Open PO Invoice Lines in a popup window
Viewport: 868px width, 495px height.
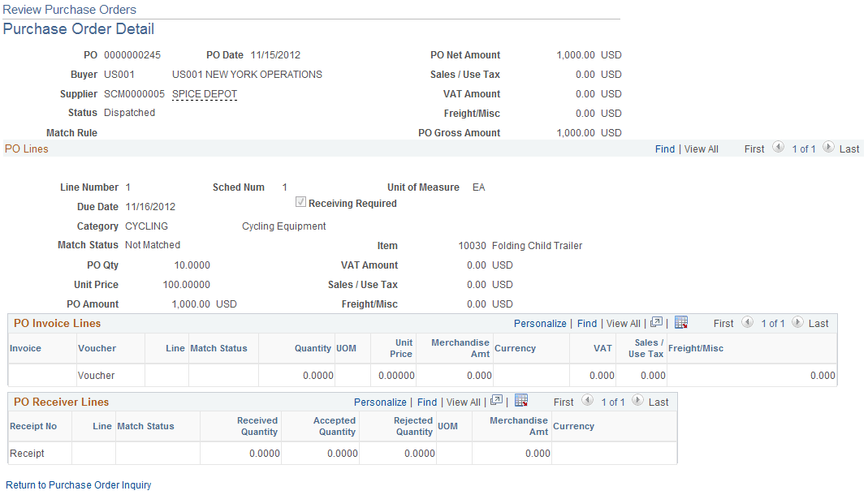(655, 323)
